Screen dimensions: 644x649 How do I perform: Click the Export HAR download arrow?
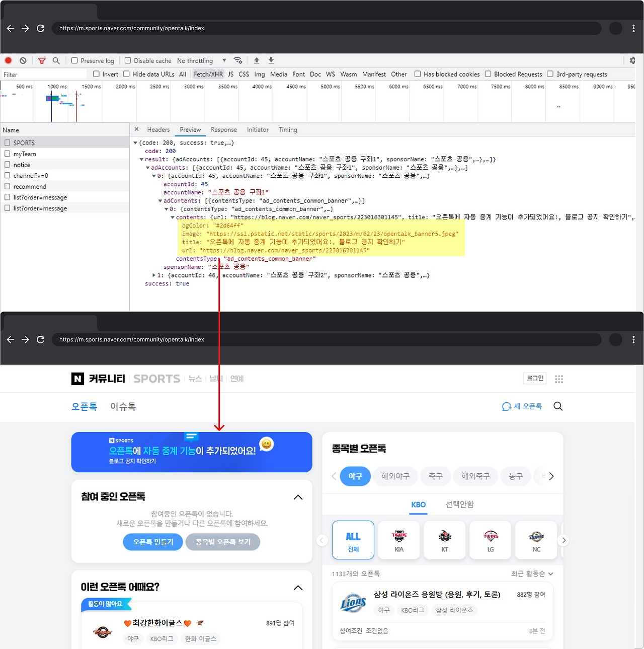(271, 60)
